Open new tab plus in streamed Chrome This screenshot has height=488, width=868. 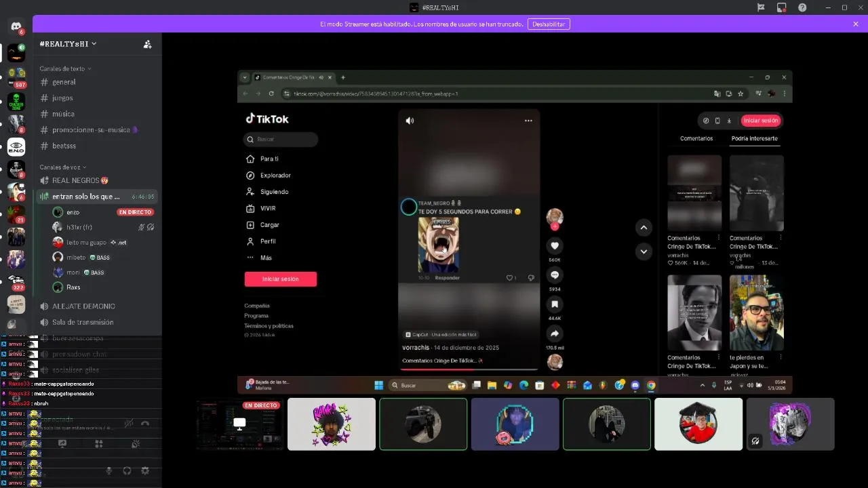(x=343, y=77)
